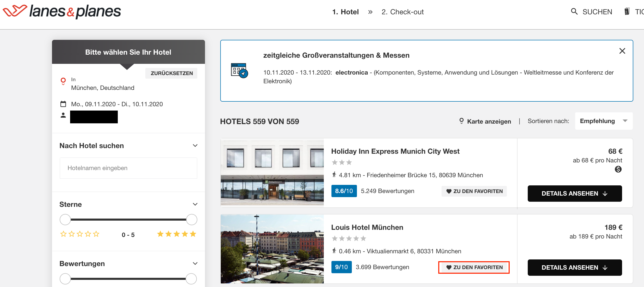Image resolution: width=644 pixels, height=287 pixels.
Task: Click the traveler person icon
Action: [63, 115]
